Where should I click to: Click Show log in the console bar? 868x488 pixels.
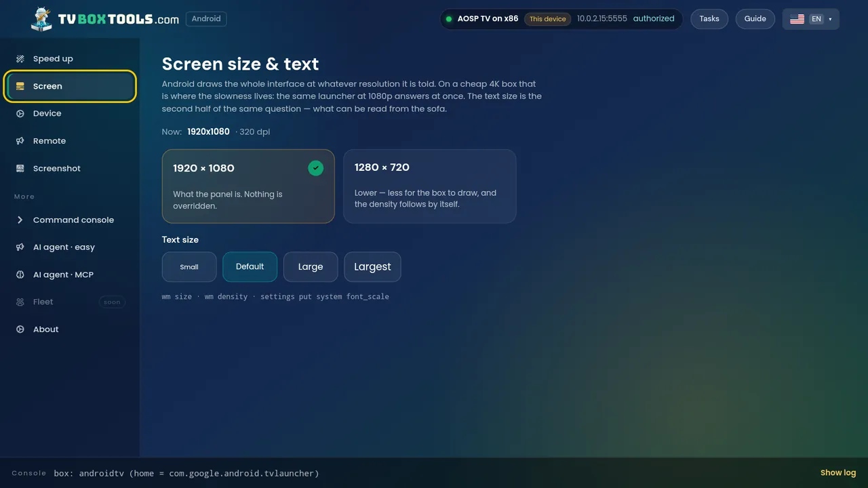[x=838, y=473]
